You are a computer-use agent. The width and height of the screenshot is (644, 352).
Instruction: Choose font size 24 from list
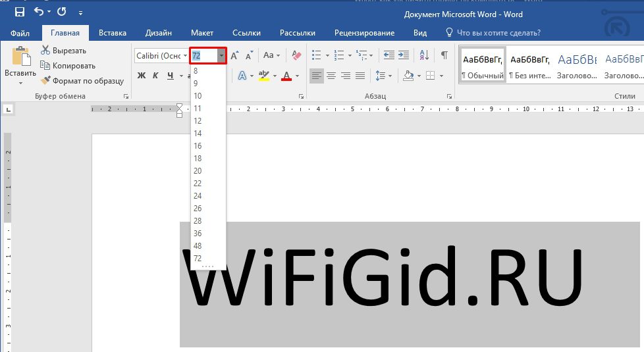[208, 196]
